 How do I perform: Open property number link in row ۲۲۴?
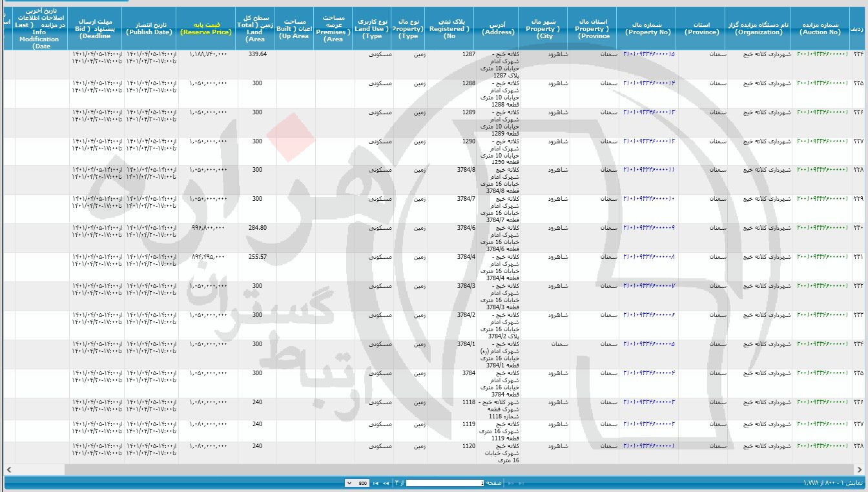pos(649,55)
